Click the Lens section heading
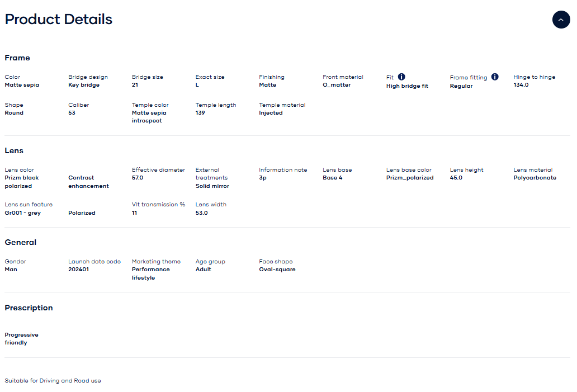The image size is (577, 392). point(14,150)
